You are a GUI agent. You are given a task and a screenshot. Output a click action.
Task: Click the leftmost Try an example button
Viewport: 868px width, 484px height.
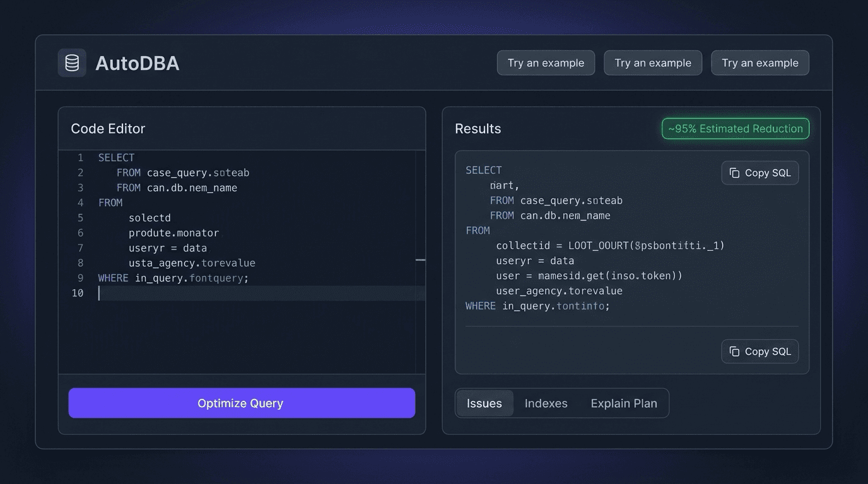coord(546,63)
